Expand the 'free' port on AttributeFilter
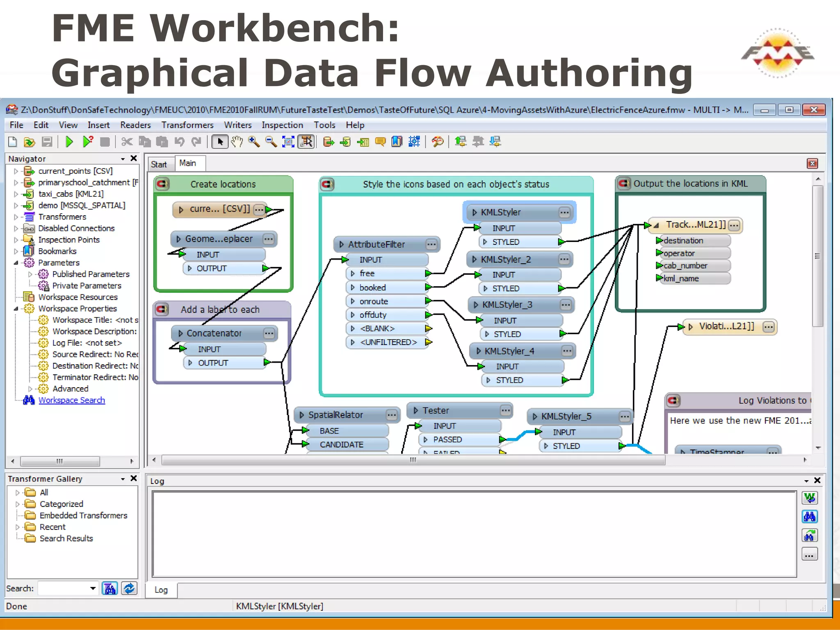 click(353, 274)
